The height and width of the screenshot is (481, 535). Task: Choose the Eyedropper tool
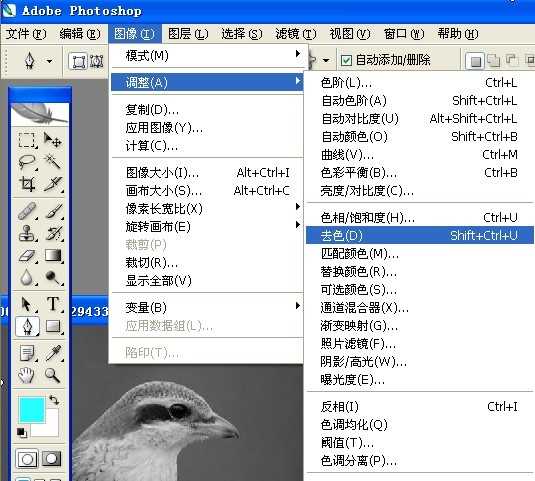53,353
